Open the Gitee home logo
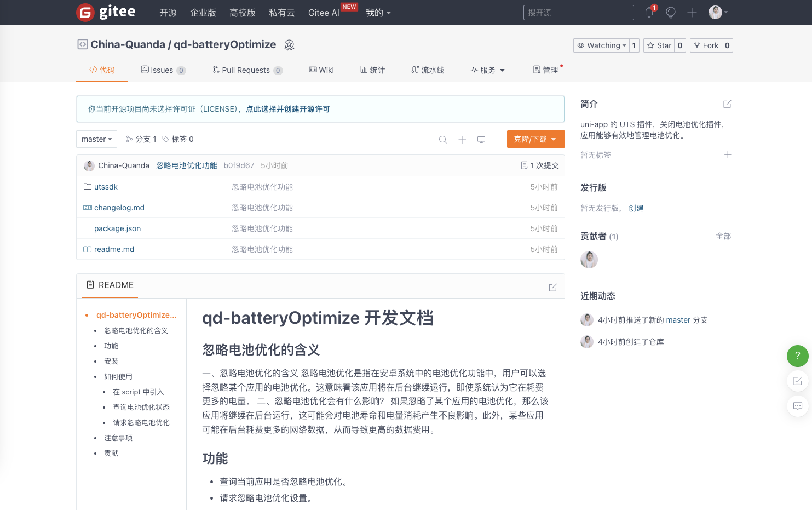Viewport: 812px width, 510px height. pyautogui.click(x=106, y=12)
